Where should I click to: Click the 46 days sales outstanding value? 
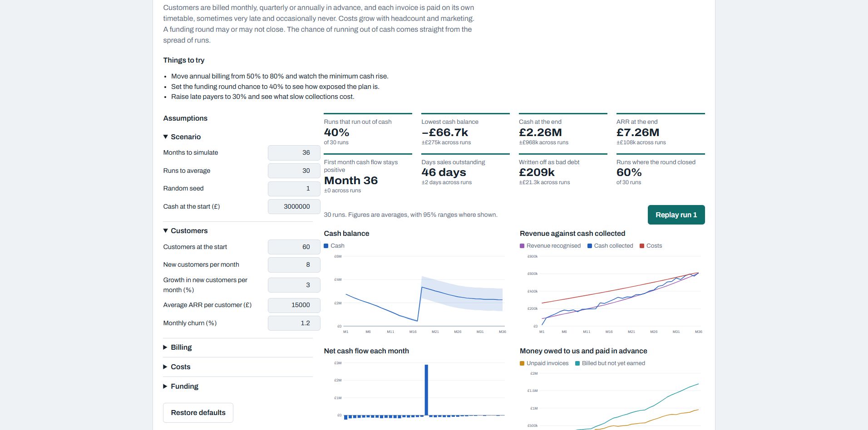click(444, 172)
